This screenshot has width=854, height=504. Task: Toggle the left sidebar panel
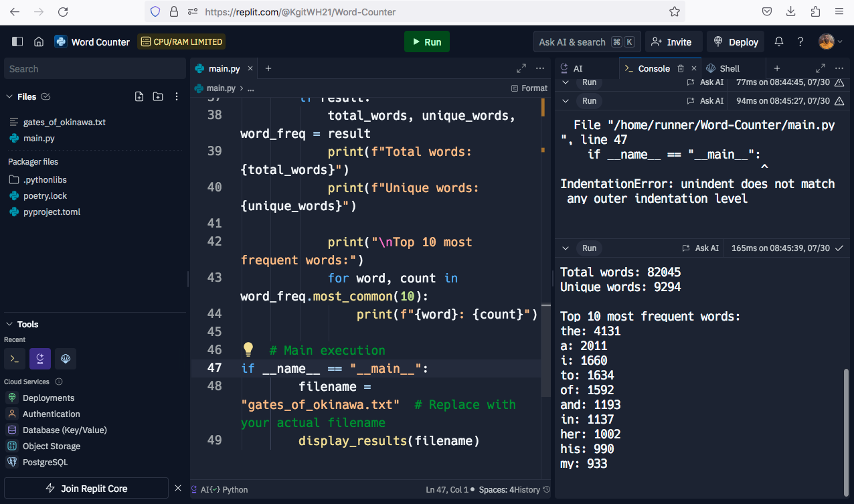click(x=17, y=41)
